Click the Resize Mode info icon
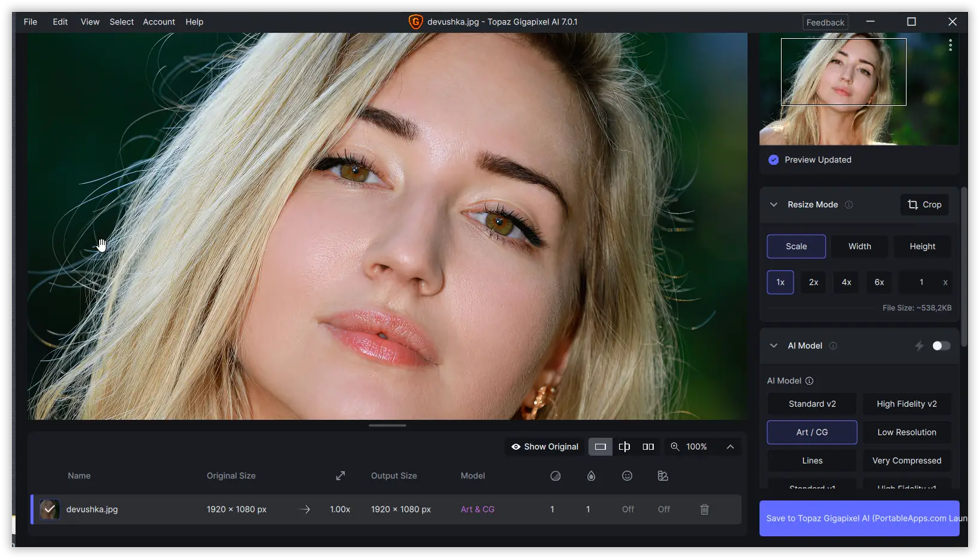Viewport: 980px width, 559px height. tap(849, 205)
